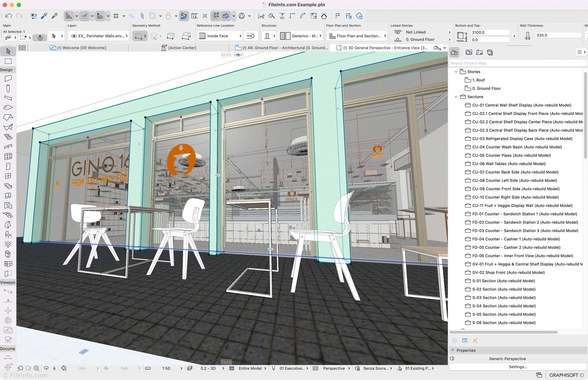The image size is (588, 380).
Task: Switch the Navigator to Layout Book view
Action: (x=480, y=52)
